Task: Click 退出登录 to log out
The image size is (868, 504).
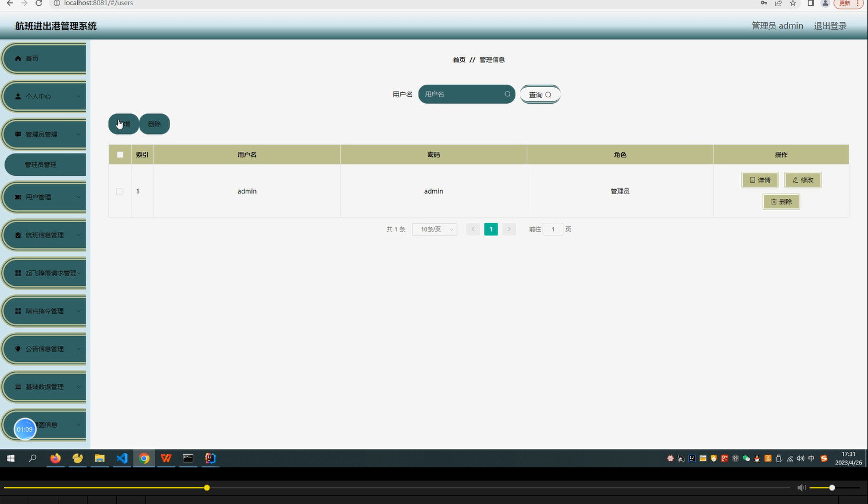Action: pos(830,26)
